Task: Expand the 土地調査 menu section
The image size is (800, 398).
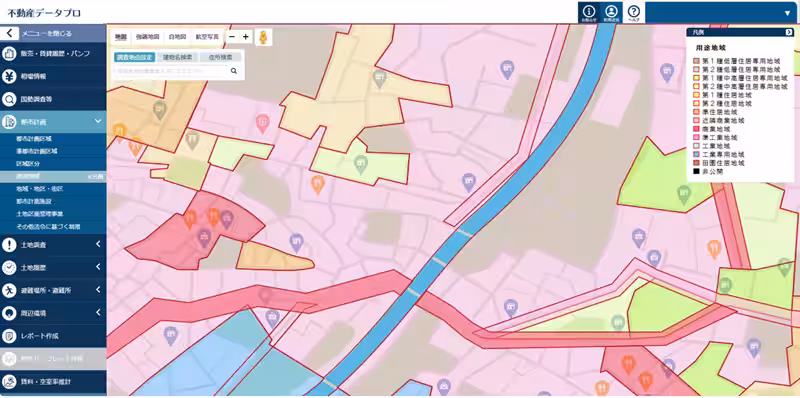Action: tap(98, 244)
